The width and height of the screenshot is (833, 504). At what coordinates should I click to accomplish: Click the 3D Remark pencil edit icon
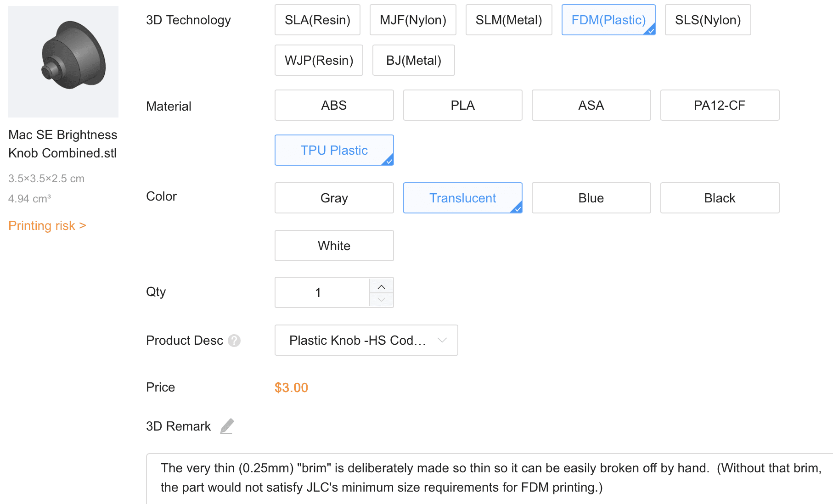(x=227, y=426)
